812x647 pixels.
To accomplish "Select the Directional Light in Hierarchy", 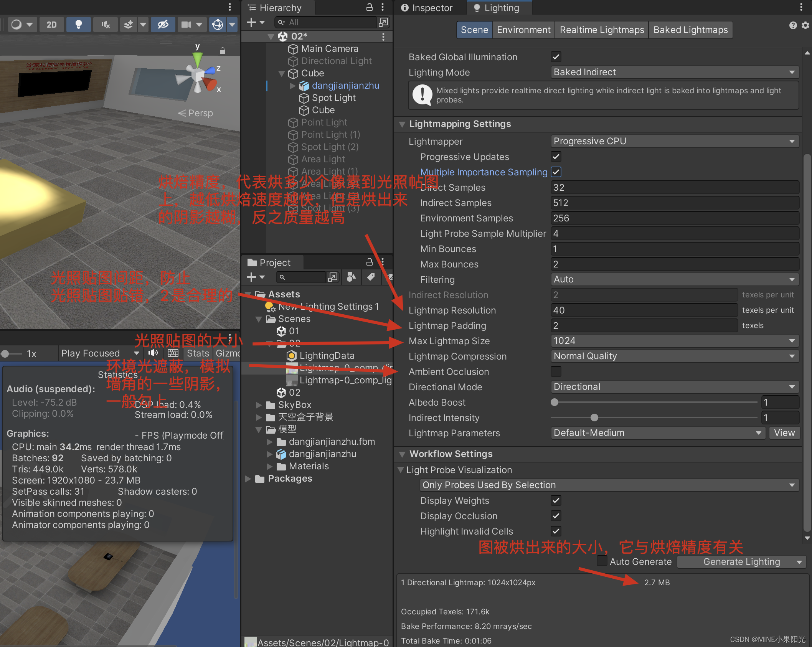I will 333,60.
